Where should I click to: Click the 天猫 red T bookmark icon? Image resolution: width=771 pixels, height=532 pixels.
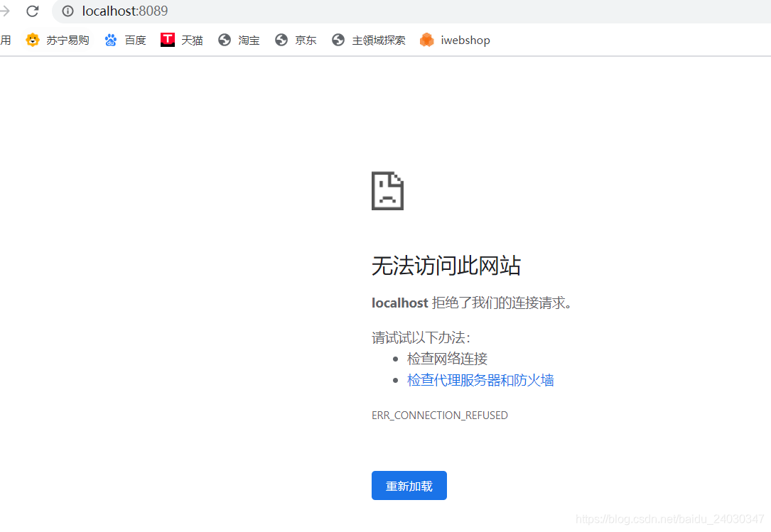coord(168,40)
